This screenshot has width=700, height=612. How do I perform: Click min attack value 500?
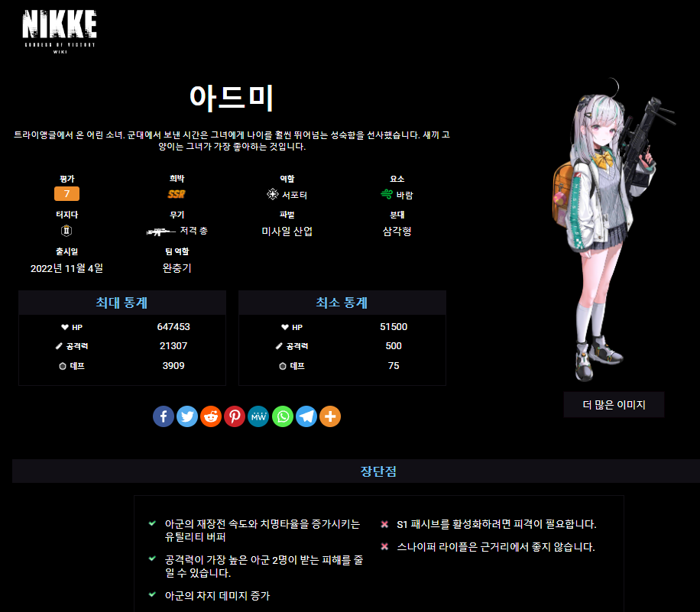(394, 346)
